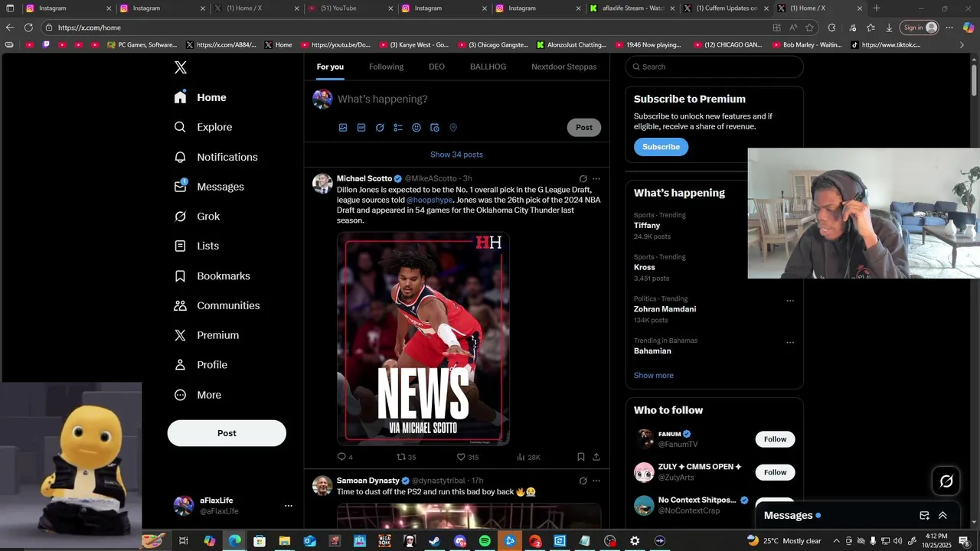Add a GIF to post
This screenshot has height=551, width=980.
click(361, 128)
